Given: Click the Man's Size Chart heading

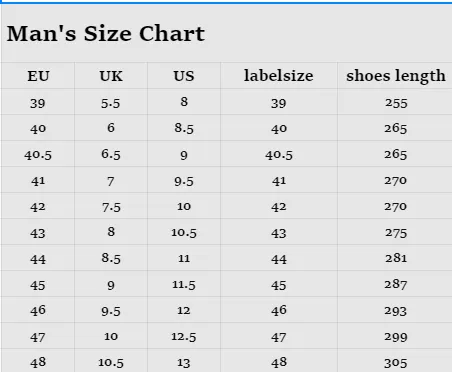Looking at the screenshot, I should (x=106, y=34).
